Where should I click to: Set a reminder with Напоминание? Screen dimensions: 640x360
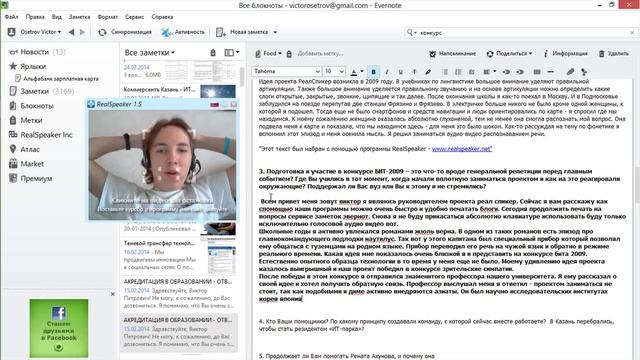pyautogui.click(x=453, y=53)
